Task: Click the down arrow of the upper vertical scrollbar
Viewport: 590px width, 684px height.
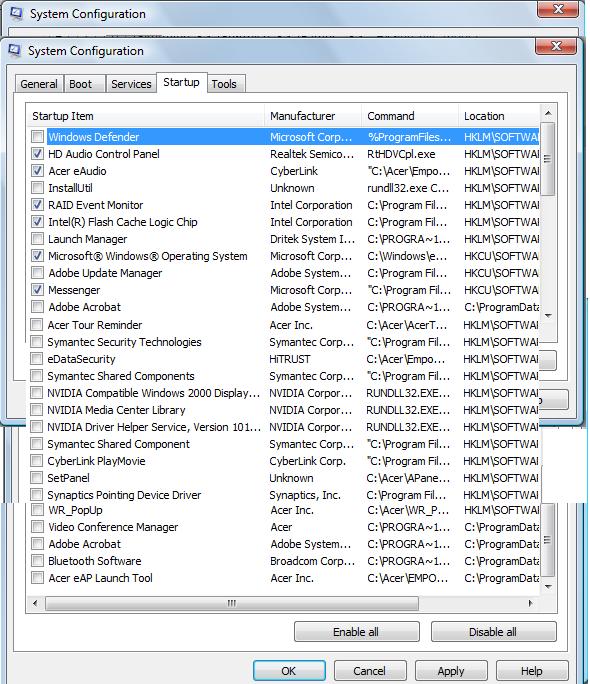Action: pyautogui.click(x=548, y=315)
